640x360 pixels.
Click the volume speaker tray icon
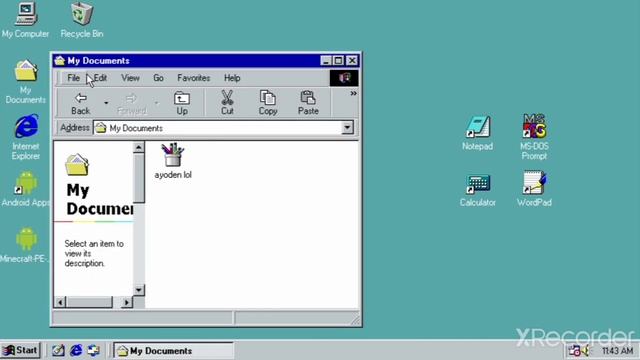(586, 351)
